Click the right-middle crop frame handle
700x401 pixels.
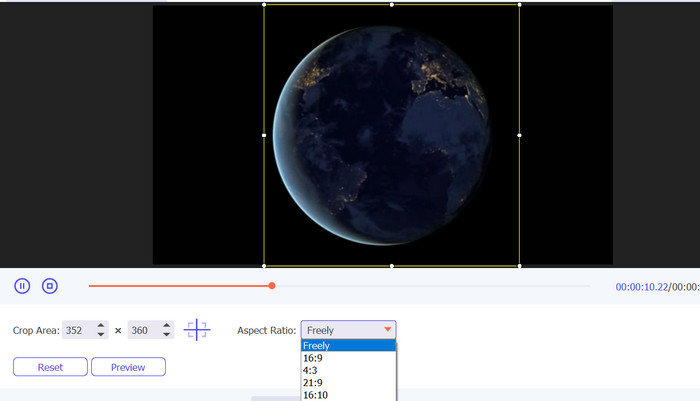coord(519,135)
